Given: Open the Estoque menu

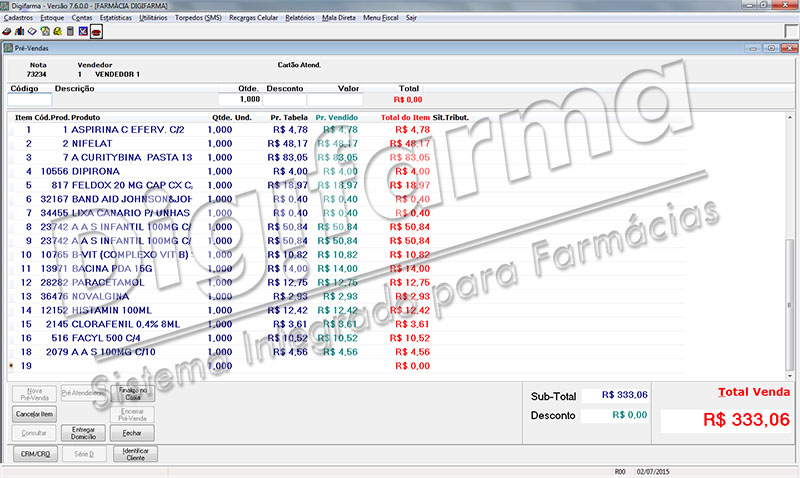Looking at the screenshot, I should [53, 18].
